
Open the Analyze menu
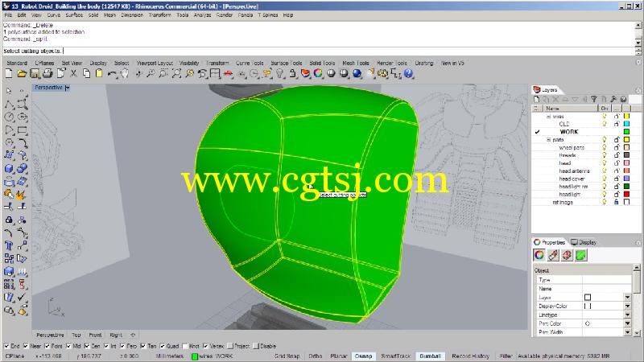pos(202,15)
